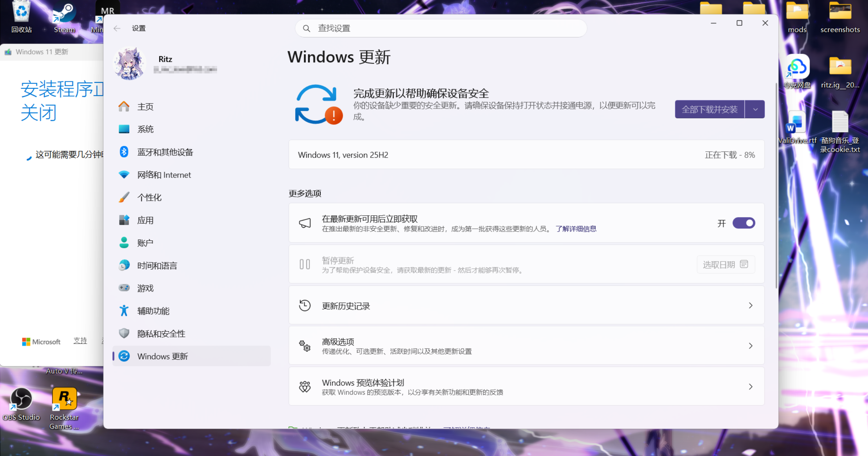The width and height of the screenshot is (868, 456).
Task: Open Time and language (时间和语言) settings
Action: (191, 265)
